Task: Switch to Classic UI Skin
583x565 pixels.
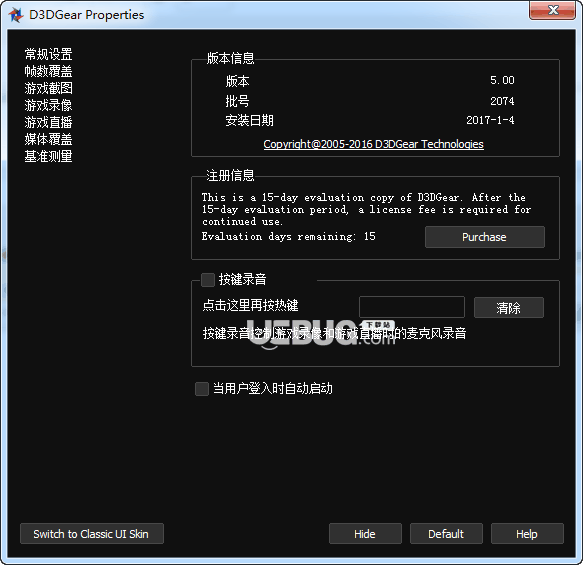Action: [91, 534]
